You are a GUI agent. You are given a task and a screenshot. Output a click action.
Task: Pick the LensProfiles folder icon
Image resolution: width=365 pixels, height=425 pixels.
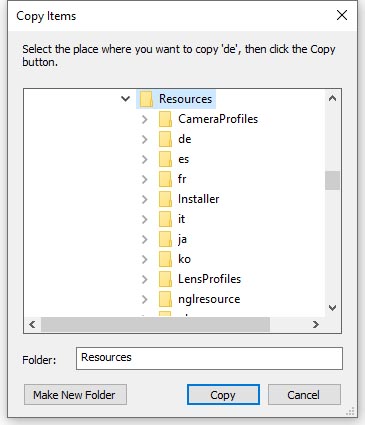point(165,279)
